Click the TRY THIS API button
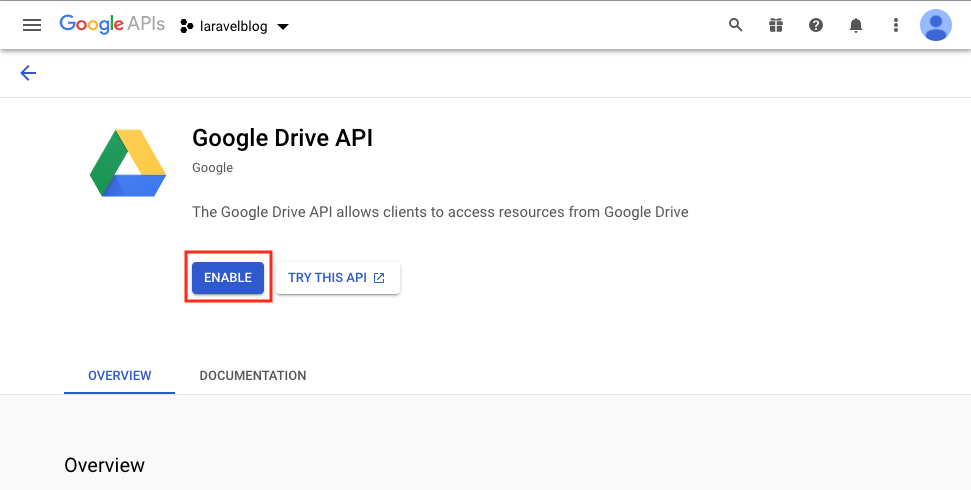This screenshot has height=490, width=971. (337, 278)
